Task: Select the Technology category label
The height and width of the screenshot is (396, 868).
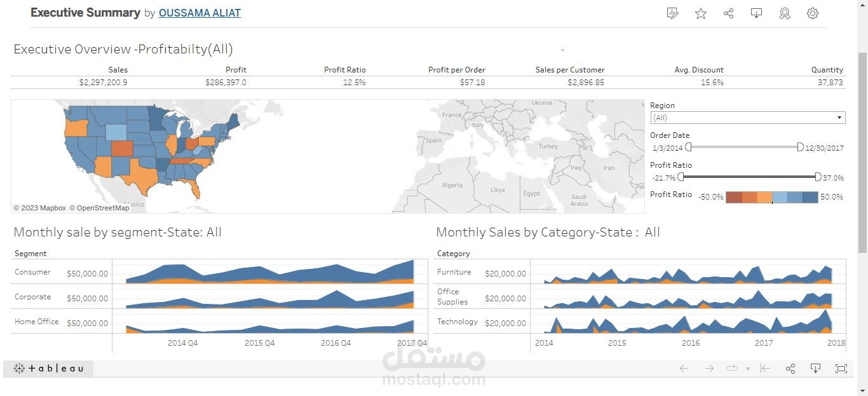Action: (457, 322)
